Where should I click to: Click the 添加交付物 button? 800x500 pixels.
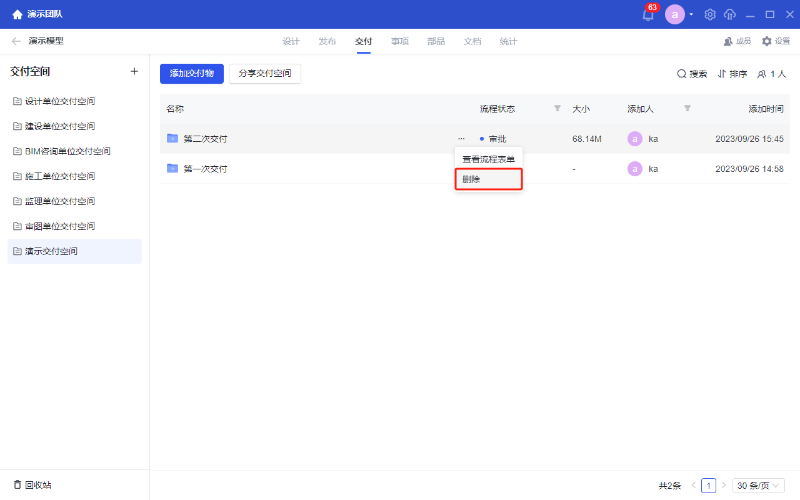point(192,74)
